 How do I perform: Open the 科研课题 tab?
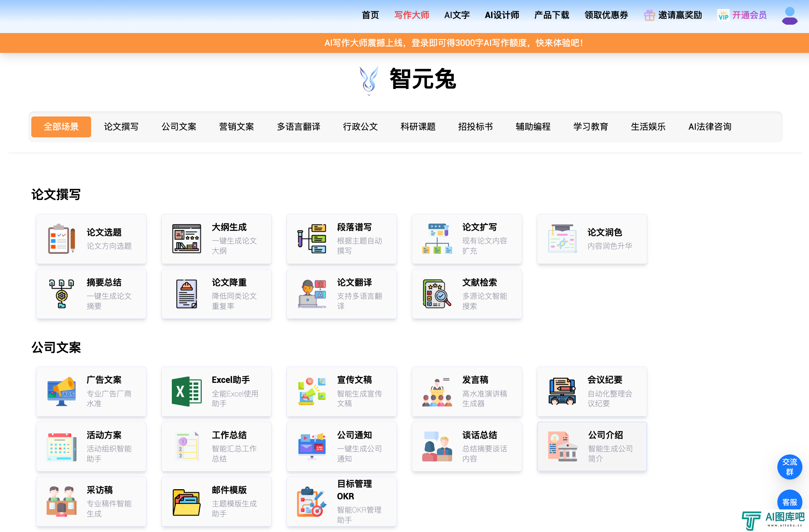point(418,127)
